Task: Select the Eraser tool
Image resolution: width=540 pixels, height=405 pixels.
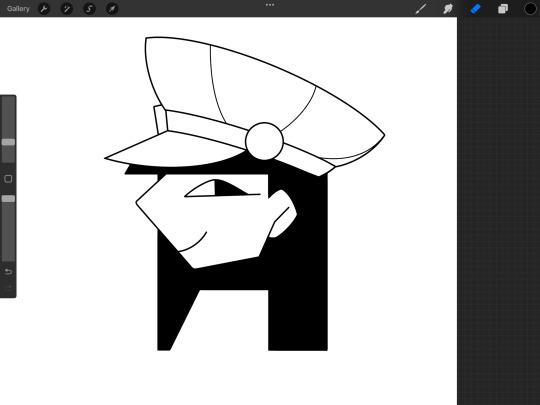Action: [x=475, y=9]
